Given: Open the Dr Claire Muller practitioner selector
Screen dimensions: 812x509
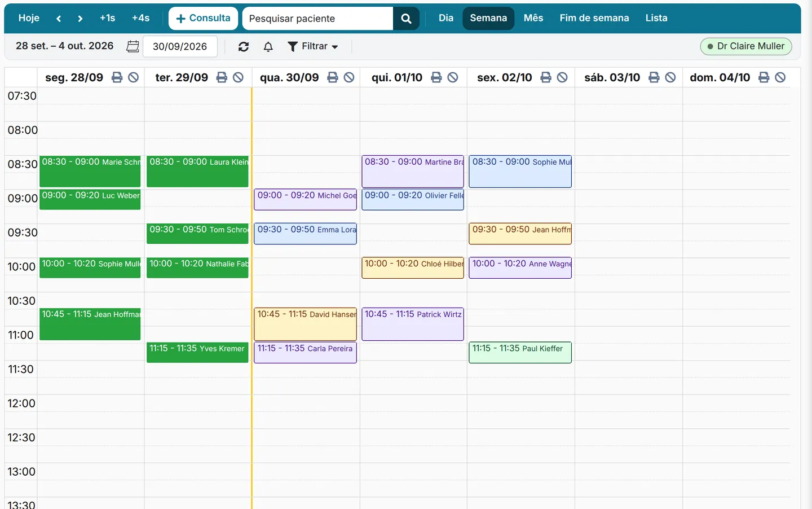Looking at the screenshot, I should (x=746, y=46).
